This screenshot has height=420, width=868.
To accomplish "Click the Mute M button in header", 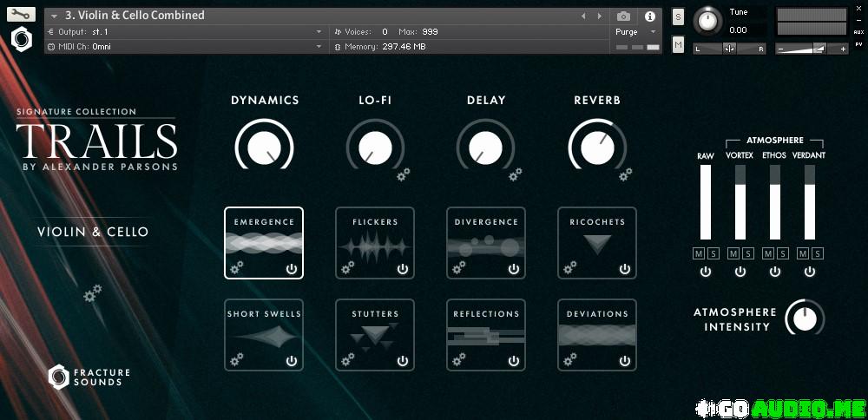I will coord(678,45).
